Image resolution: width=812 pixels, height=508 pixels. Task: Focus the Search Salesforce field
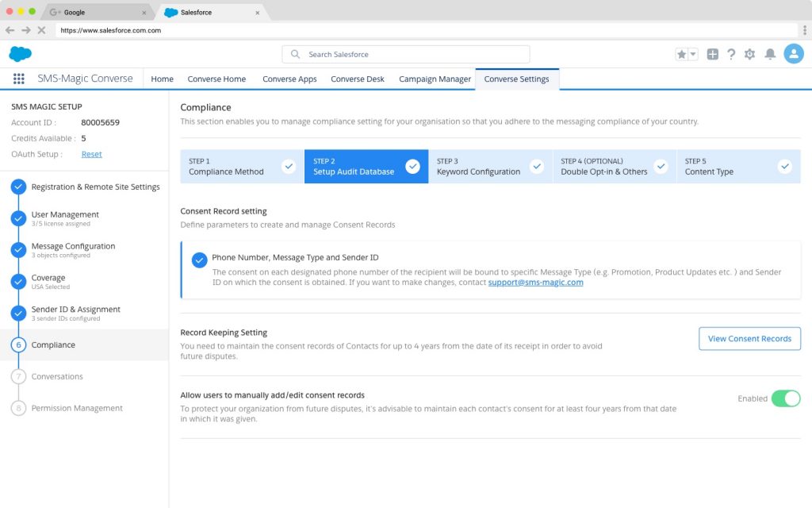(x=405, y=54)
